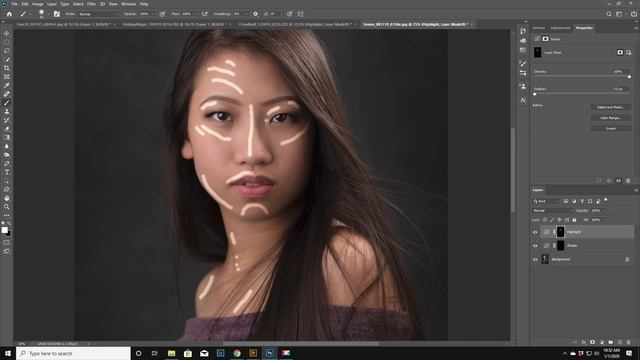Open the collapsed History panel icon
Screen dimensions: 640x360
pyautogui.click(x=523, y=31)
